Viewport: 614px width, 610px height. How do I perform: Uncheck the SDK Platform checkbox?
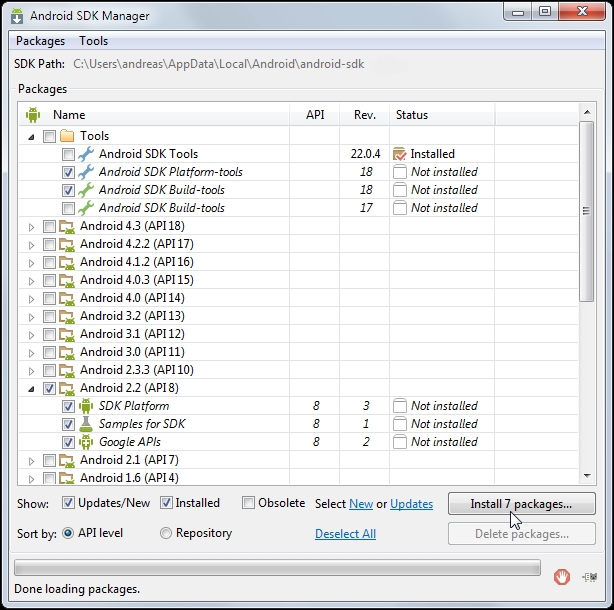pyautogui.click(x=68, y=406)
